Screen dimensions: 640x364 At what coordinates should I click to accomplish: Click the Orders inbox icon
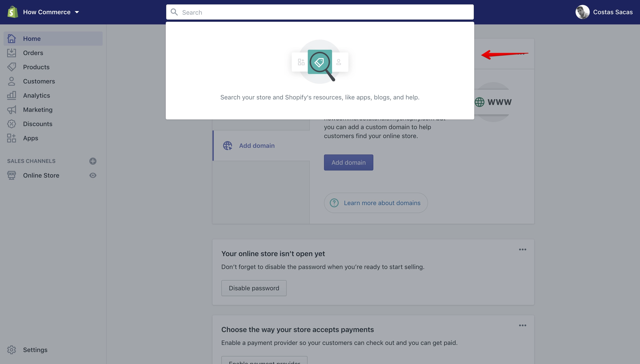pos(12,53)
